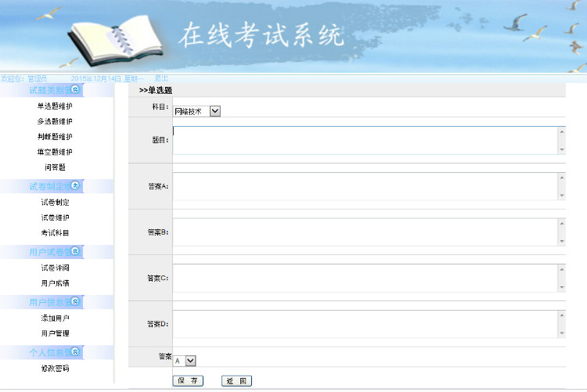Click the 2015年12月14日 date text

tap(95, 78)
